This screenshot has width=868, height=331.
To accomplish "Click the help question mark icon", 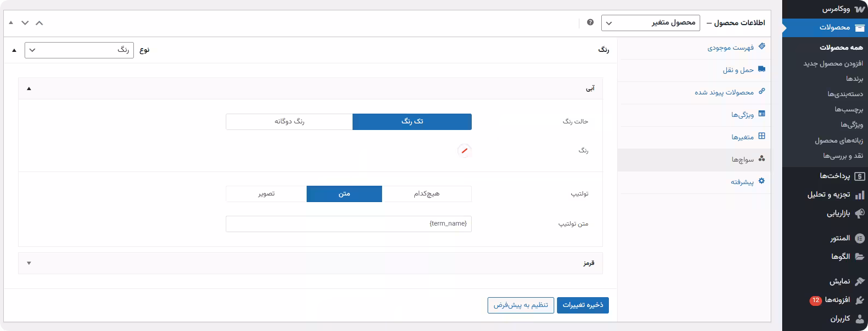I will pyautogui.click(x=590, y=22).
